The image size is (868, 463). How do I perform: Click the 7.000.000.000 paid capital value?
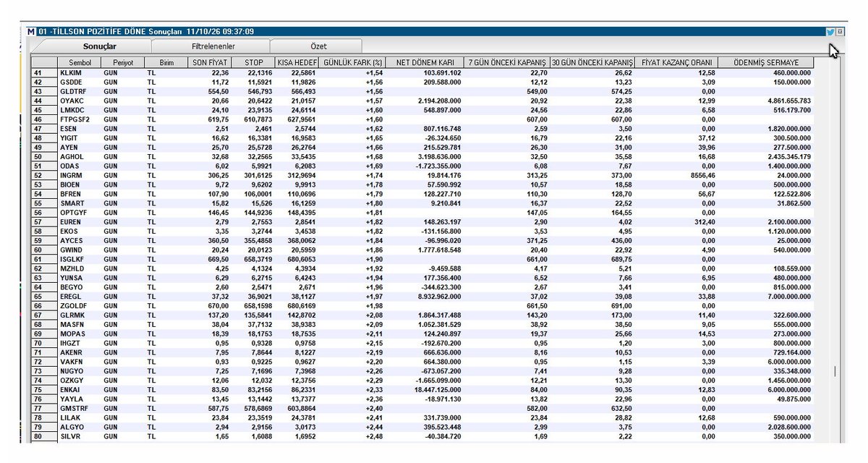point(788,297)
